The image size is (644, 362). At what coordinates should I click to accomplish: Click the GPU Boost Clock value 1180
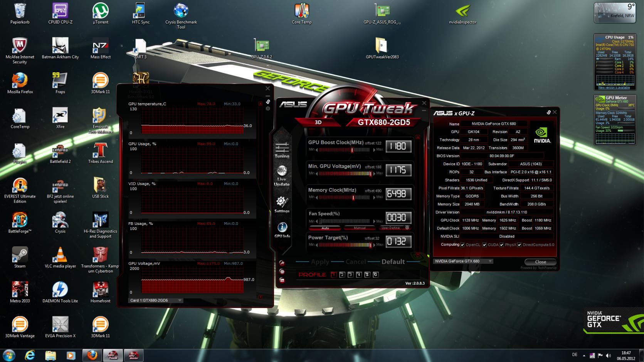[x=399, y=146]
